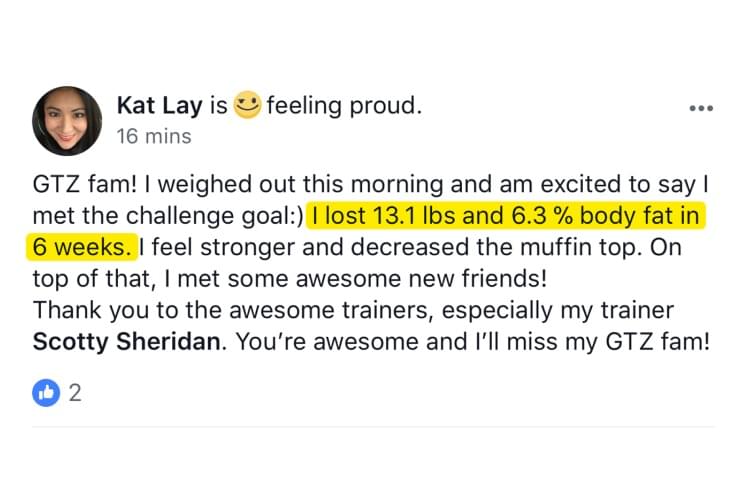Viewport: 748px width, 494px height.
Task: Open Kat Lay's profile picture
Action: click(x=68, y=119)
